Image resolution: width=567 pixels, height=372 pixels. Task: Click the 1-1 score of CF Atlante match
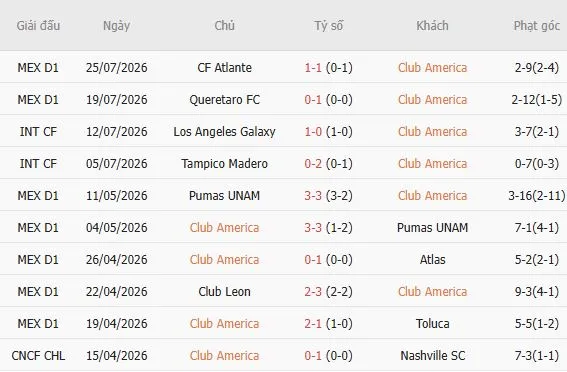point(313,68)
